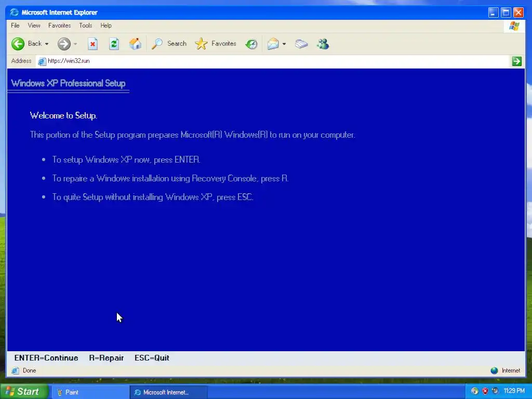Click the red security shield tray icon
The width and height of the screenshot is (532, 399).
pos(485,391)
